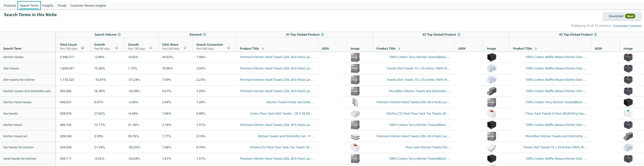Viewport: 644px width, 166px height.
Task: Open #2 product link in dish towels row
Action: click(x=418, y=68)
